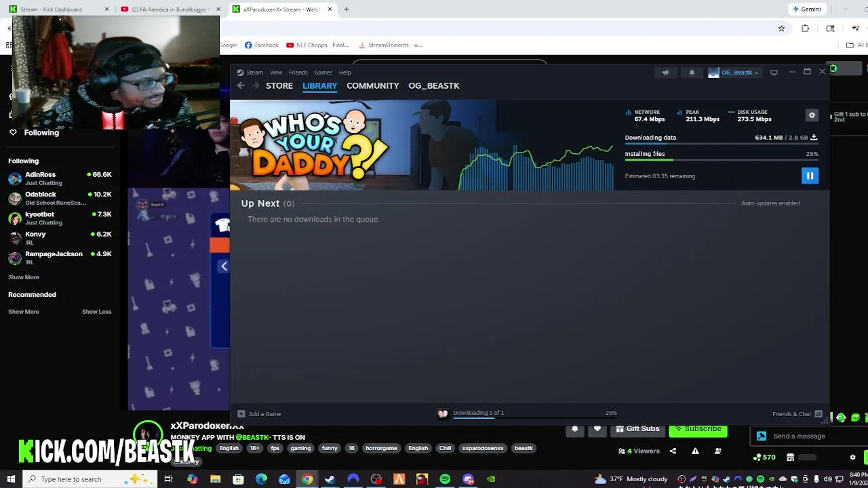The image size is (868, 488).
Task: Pause the Who's Your Daddy download
Action: 810,176
